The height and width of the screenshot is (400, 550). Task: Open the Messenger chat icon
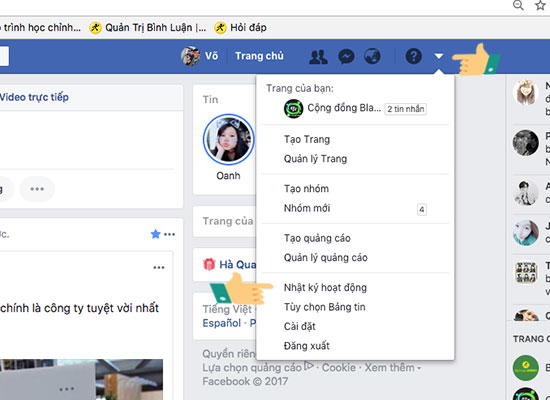pyautogui.click(x=346, y=56)
